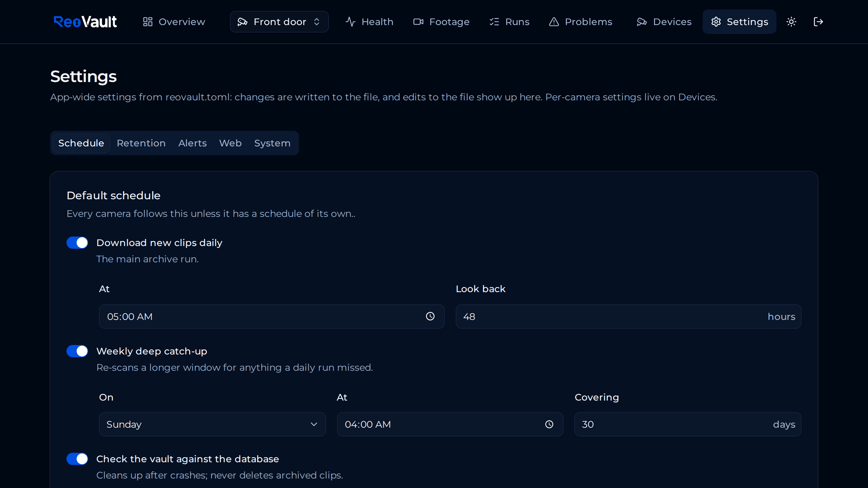Switch to the Alerts tab

pyautogui.click(x=192, y=143)
